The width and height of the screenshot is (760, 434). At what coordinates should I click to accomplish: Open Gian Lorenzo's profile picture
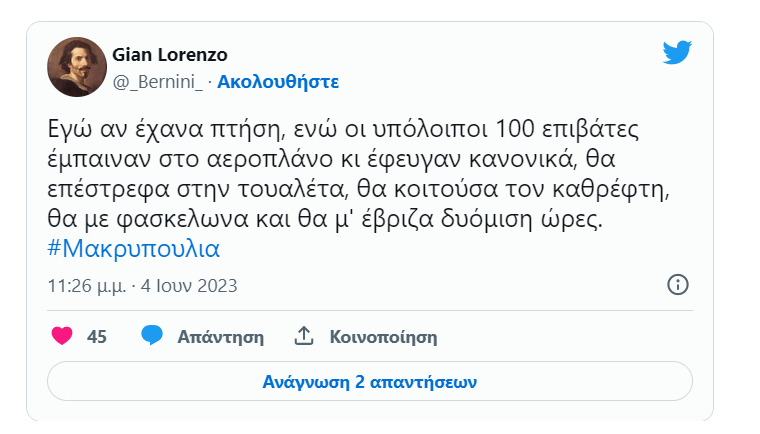pos(77,67)
